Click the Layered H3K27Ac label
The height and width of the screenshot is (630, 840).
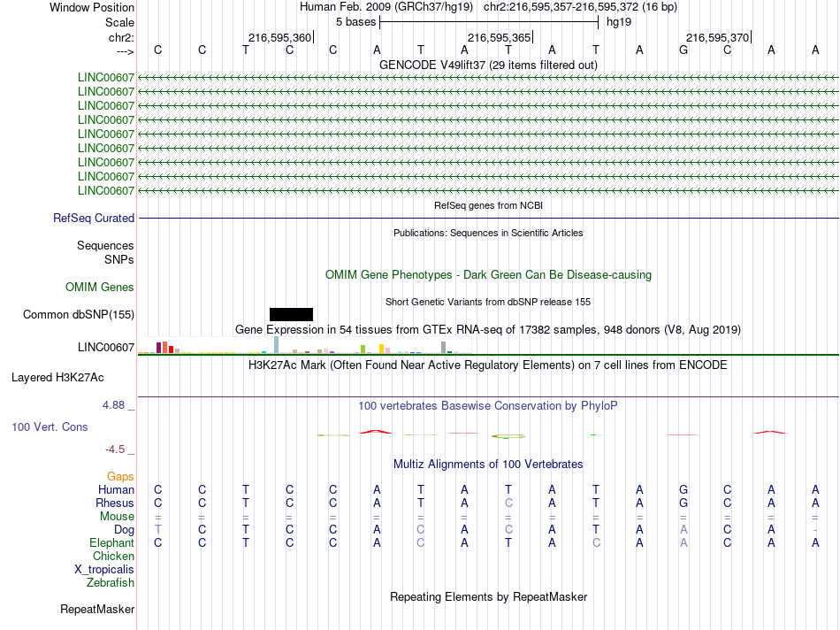click(57, 378)
